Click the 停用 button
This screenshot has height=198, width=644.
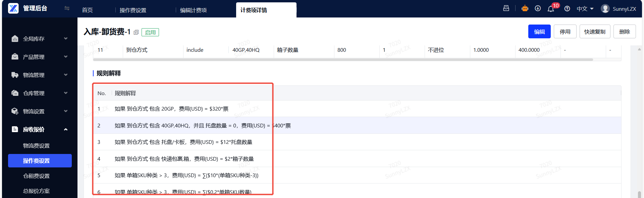point(565,32)
